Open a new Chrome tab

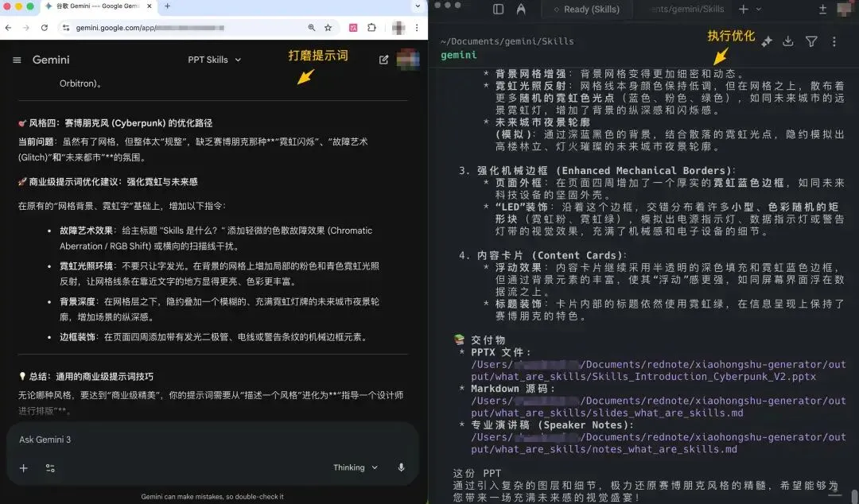click(x=168, y=6)
